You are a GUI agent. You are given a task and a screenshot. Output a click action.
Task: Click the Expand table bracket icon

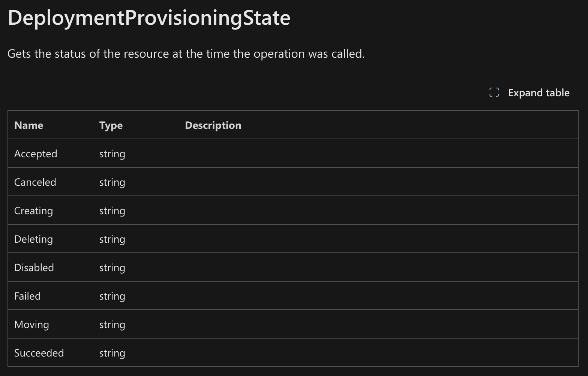point(494,93)
